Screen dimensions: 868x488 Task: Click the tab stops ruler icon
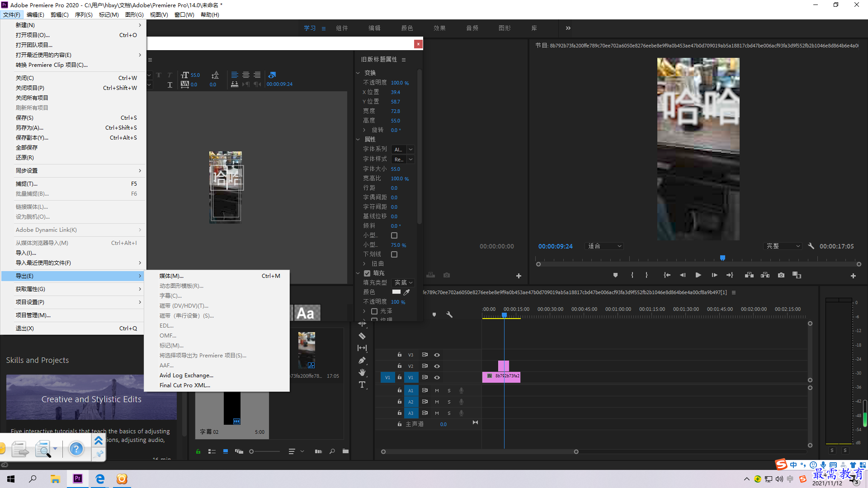click(x=235, y=84)
